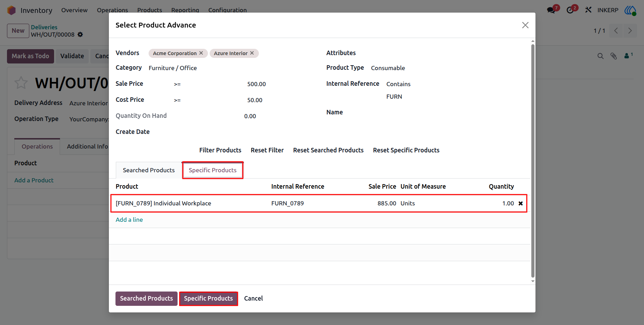Switch to the Specific Products tab
This screenshot has width=644, height=325.
[212, 170]
